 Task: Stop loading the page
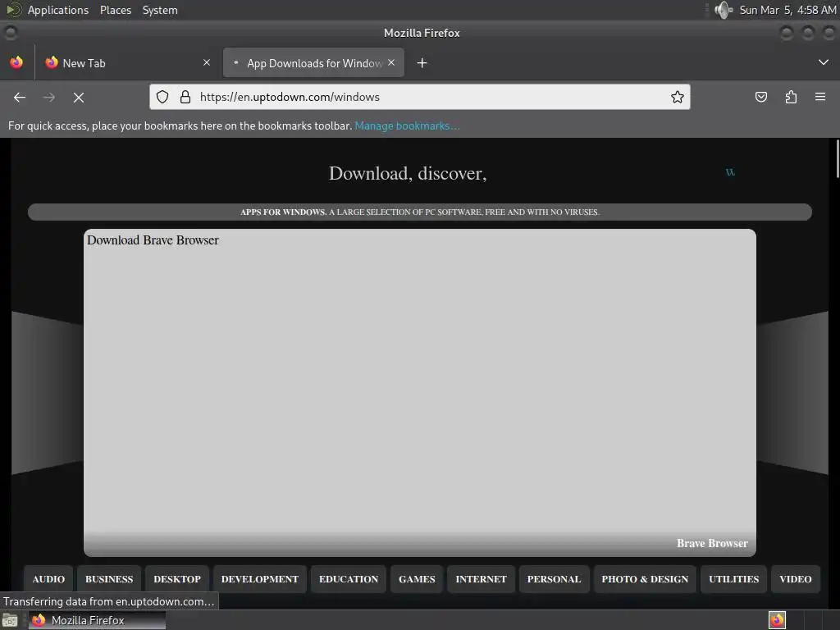click(78, 97)
